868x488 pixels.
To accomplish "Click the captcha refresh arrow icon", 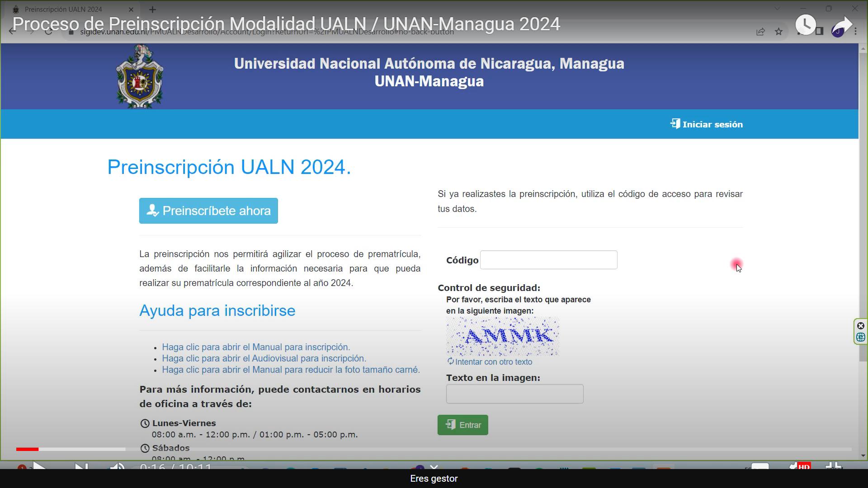I will tap(450, 361).
